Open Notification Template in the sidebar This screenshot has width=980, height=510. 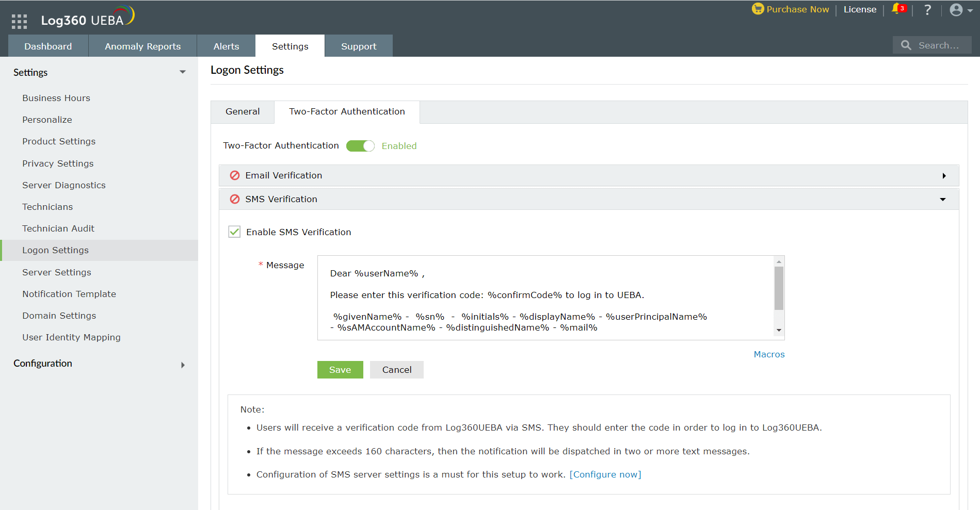[x=69, y=294]
